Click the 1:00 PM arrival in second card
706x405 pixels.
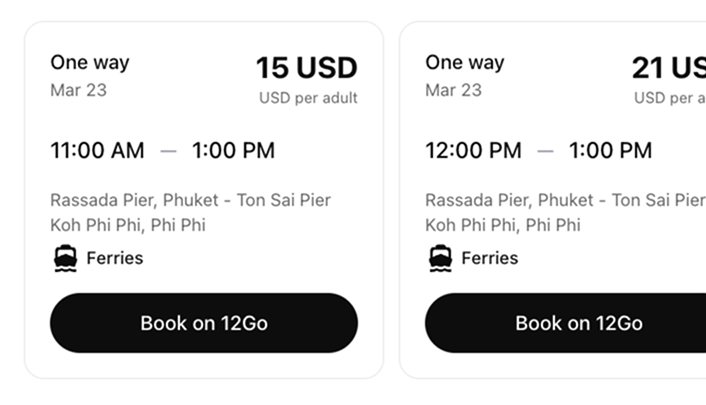tap(610, 151)
